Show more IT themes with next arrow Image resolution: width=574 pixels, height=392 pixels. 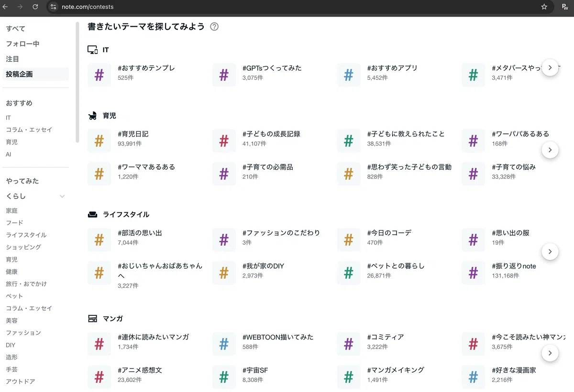(550, 67)
